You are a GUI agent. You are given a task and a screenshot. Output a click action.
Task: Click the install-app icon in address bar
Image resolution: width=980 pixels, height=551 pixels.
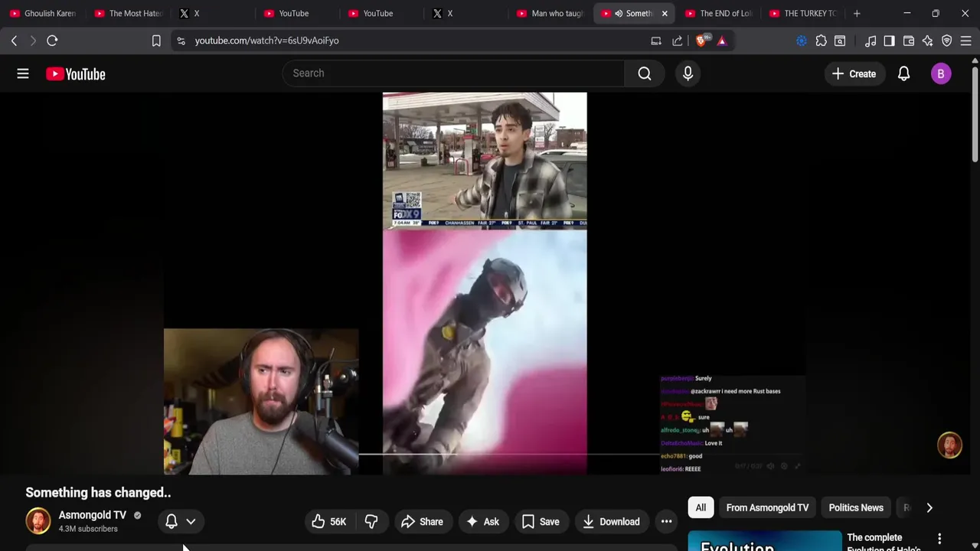pos(656,41)
